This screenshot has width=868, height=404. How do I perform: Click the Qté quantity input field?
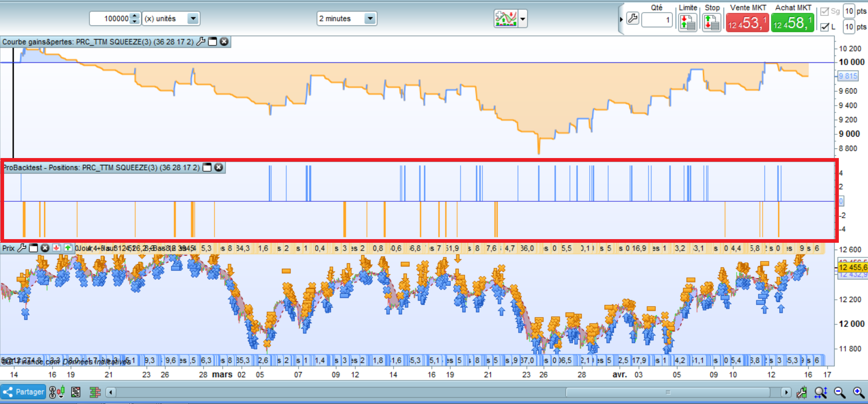pyautogui.click(x=657, y=20)
